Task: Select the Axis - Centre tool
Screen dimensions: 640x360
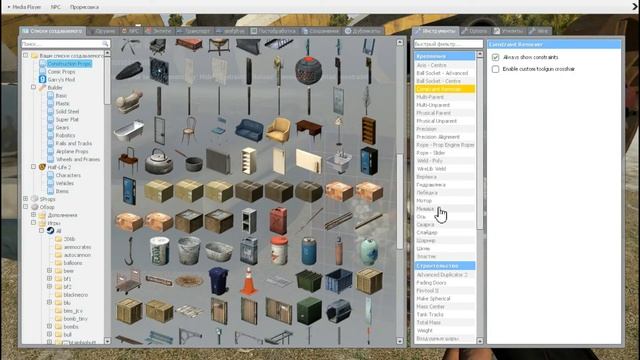Action: 445,65
